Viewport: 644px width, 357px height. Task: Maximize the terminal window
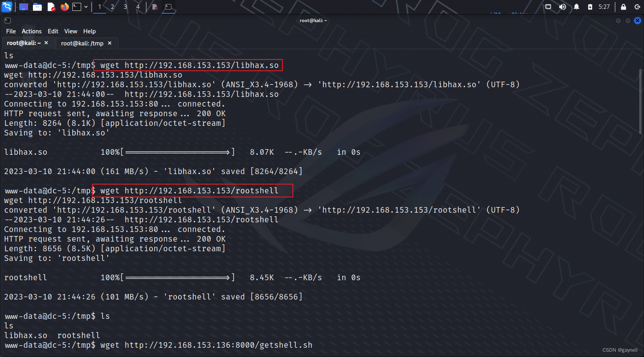pos(628,21)
